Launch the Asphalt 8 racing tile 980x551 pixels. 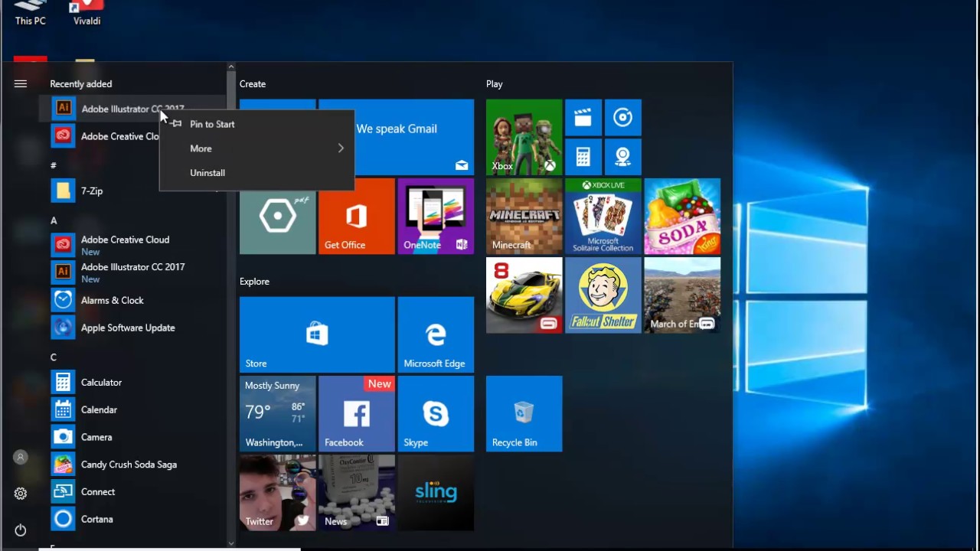tap(524, 295)
